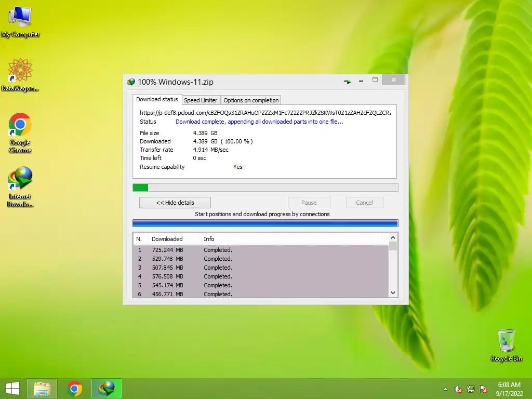
Task: Switch to the Download status tab
Action: tap(157, 99)
